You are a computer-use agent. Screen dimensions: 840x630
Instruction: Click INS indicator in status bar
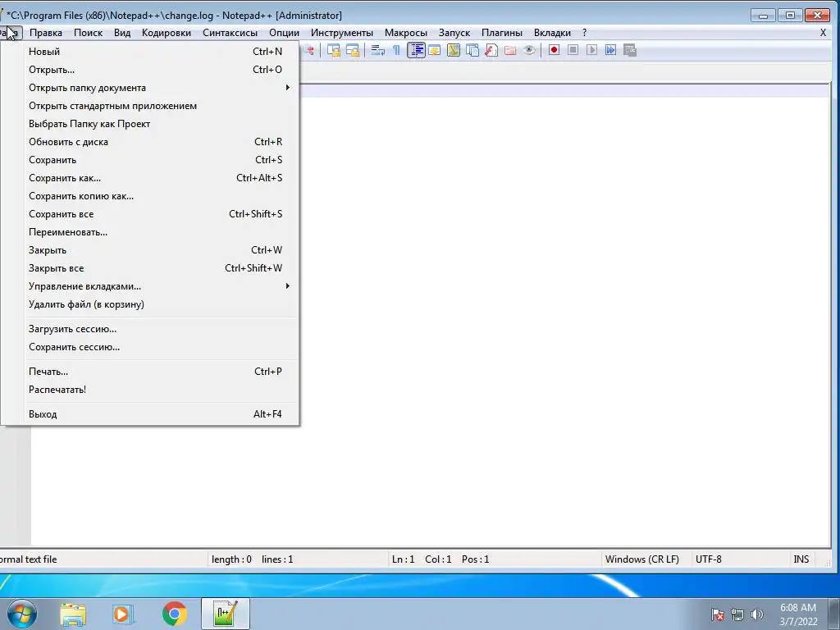click(x=801, y=559)
